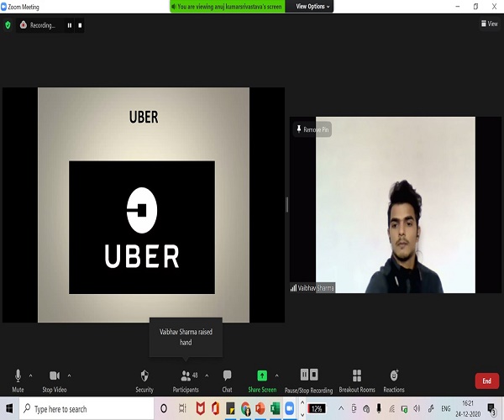Stop recording in top-left recording indicator

tap(80, 25)
